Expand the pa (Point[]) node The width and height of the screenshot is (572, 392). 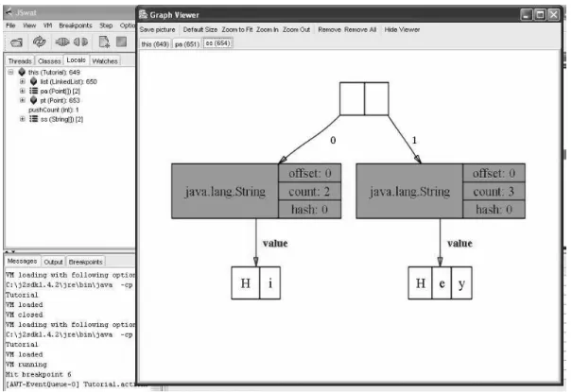[x=23, y=91]
